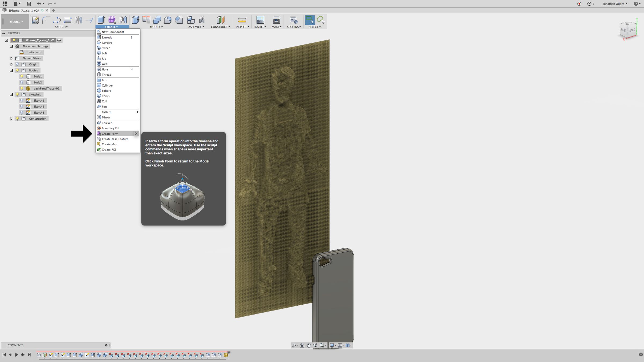
Task: Expand the Construction folder
Action: click(11, 119)
